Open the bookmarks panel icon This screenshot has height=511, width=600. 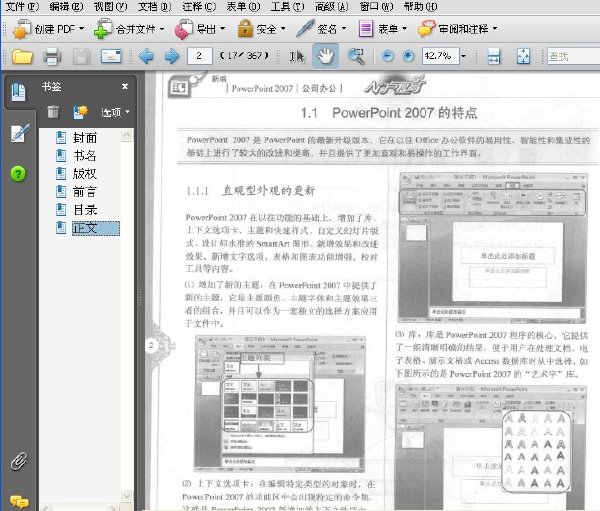18,92
